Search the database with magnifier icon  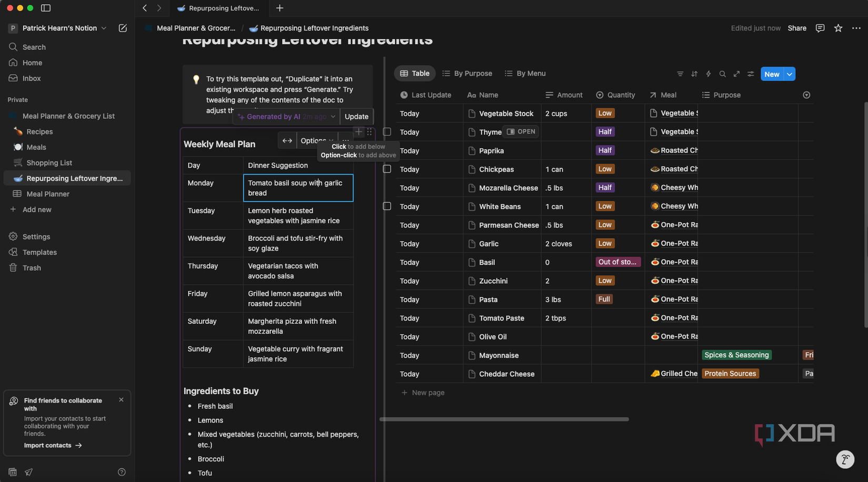722,74
